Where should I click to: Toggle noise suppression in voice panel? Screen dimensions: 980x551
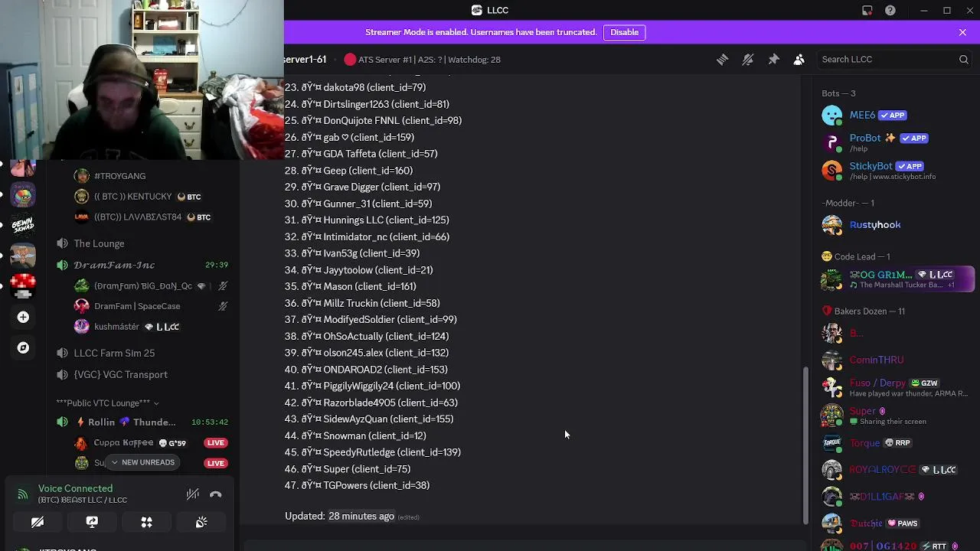[x=193, y=494]
